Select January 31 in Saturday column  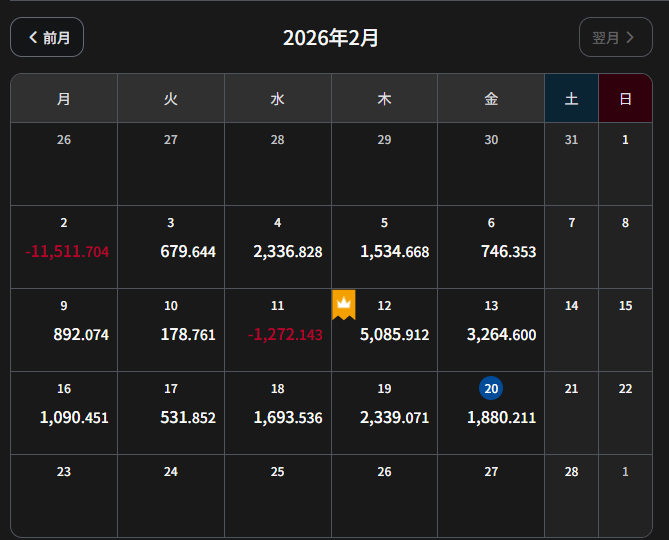(571, 164)
